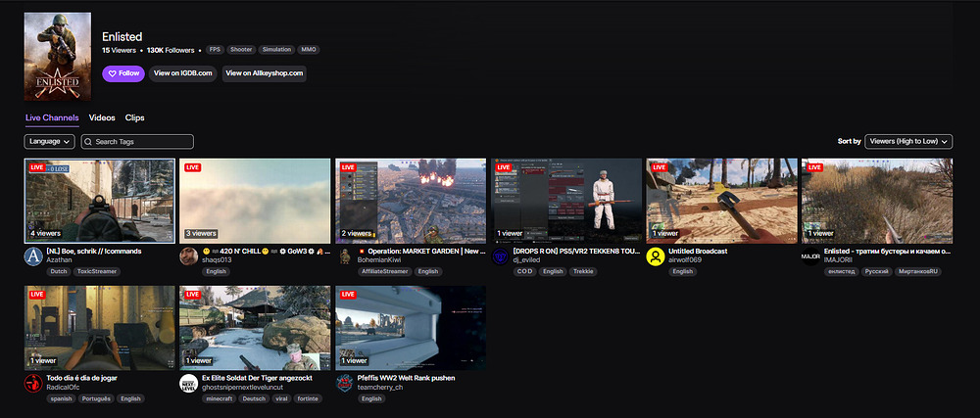Open IMAJORII's grassy field stream thumbnail

coord(877,201)
